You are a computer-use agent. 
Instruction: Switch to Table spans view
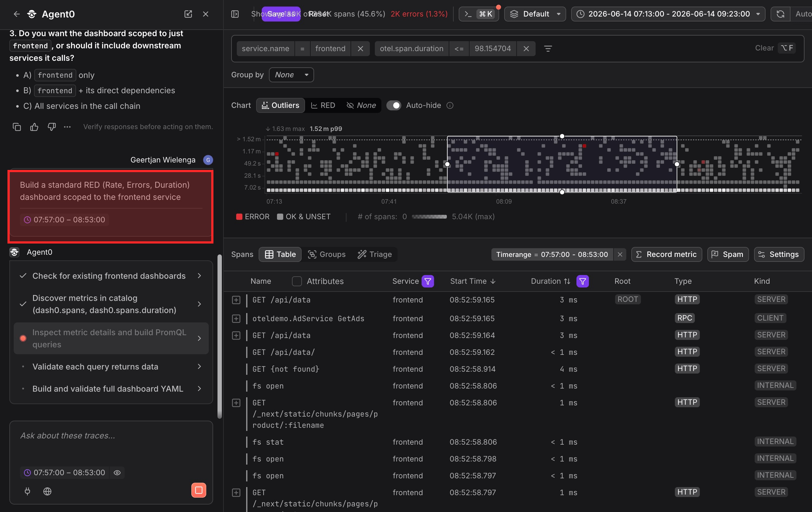pyautogui.click(x=280, y=254)
